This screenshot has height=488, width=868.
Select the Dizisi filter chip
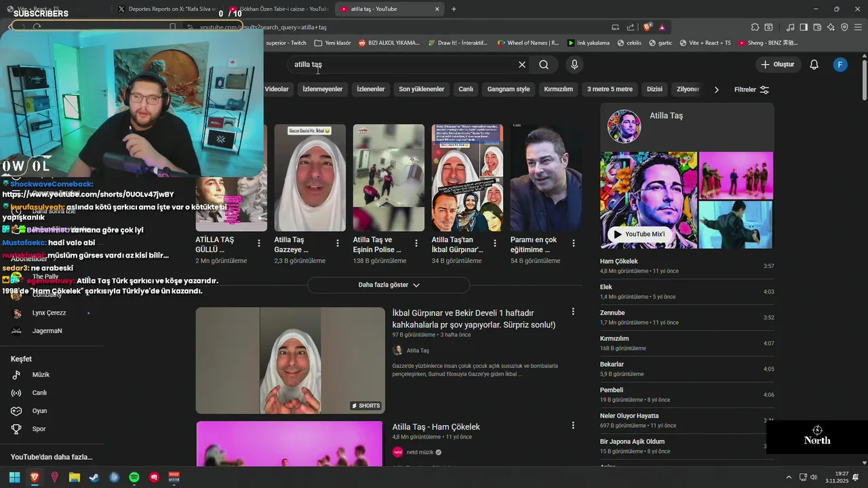[x=654, y=89]
